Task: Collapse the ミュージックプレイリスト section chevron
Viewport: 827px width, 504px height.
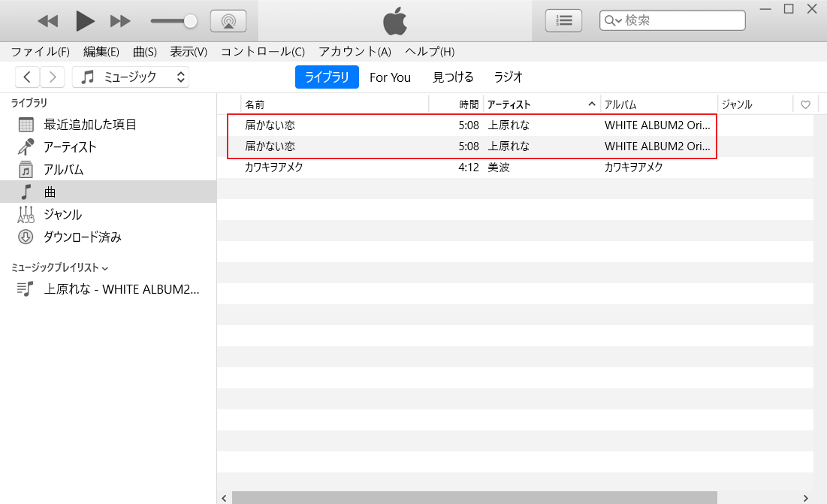Action: [105, 268]
